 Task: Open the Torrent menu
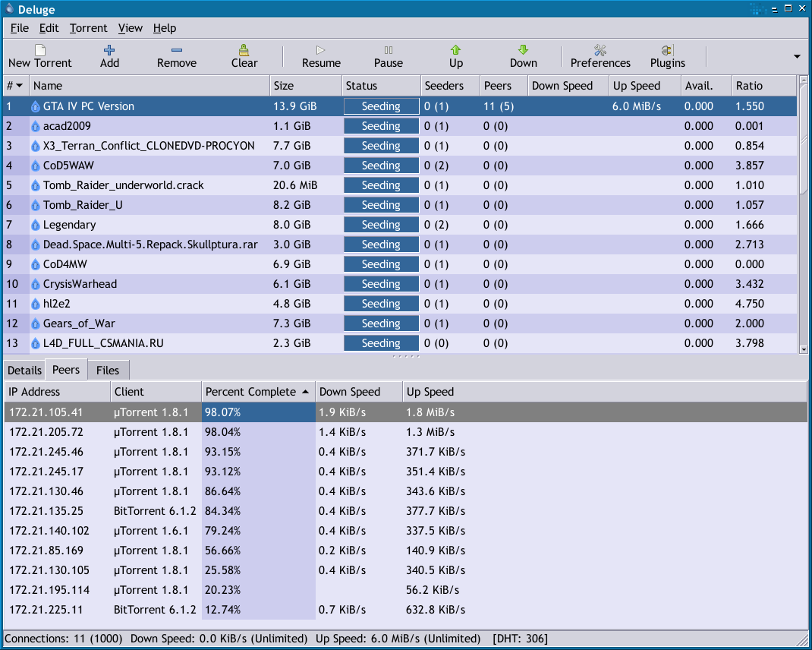(89, 28)
